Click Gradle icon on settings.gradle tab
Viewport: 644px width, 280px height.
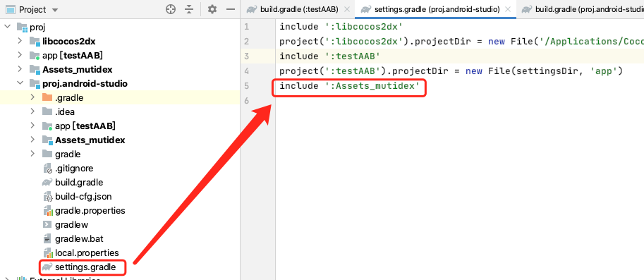(x=366, y=9)
